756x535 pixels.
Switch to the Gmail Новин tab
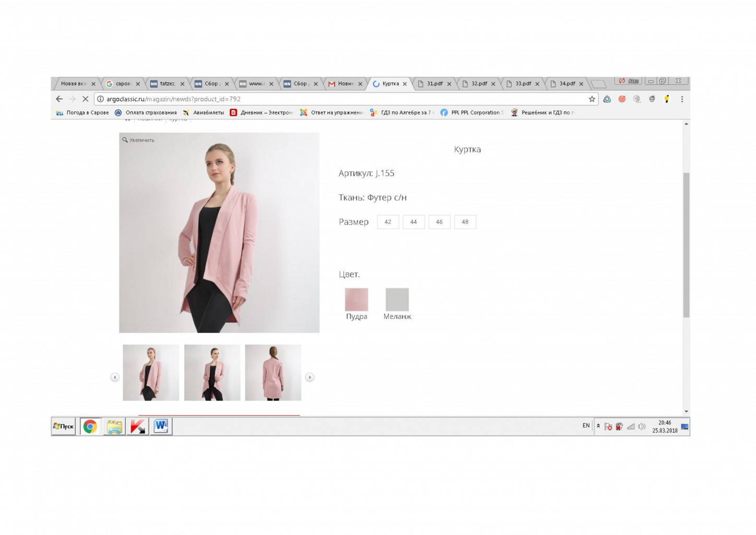point(345,84)
